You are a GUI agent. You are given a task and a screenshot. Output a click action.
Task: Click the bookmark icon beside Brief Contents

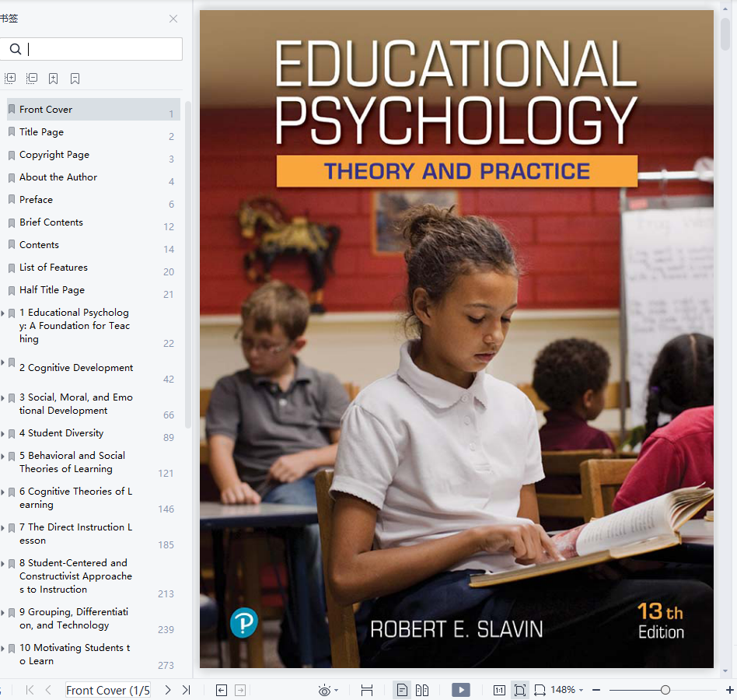pos(12,222)
